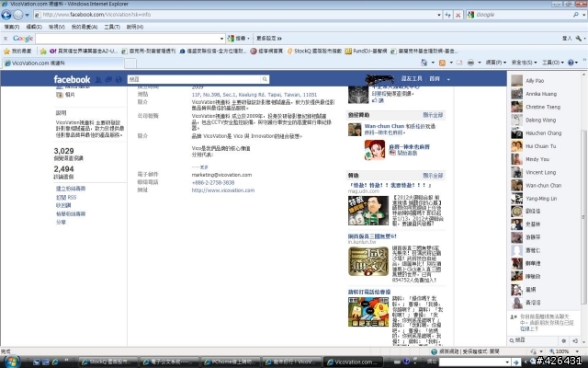Click the facebook logo

[x=72, y=79]
